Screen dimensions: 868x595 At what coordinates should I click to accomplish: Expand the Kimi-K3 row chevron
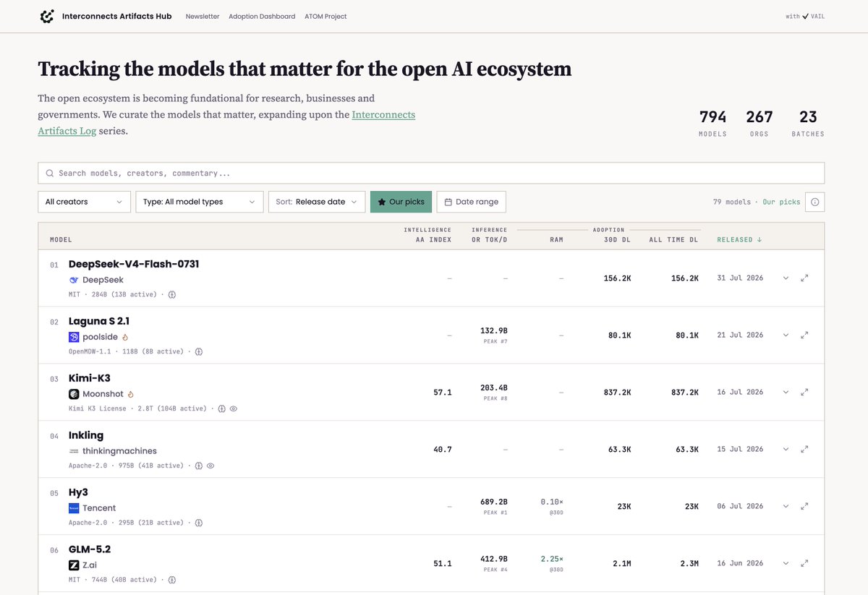tap(786, 392)
